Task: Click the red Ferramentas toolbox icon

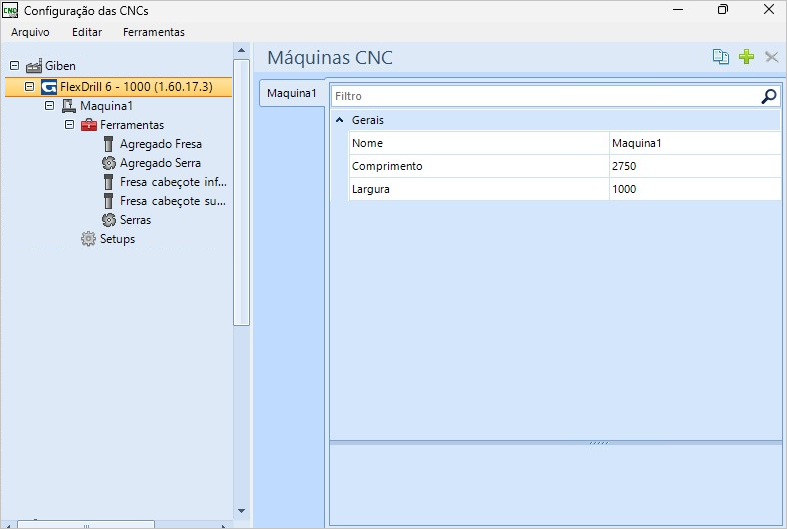Action: pos(88,125)
